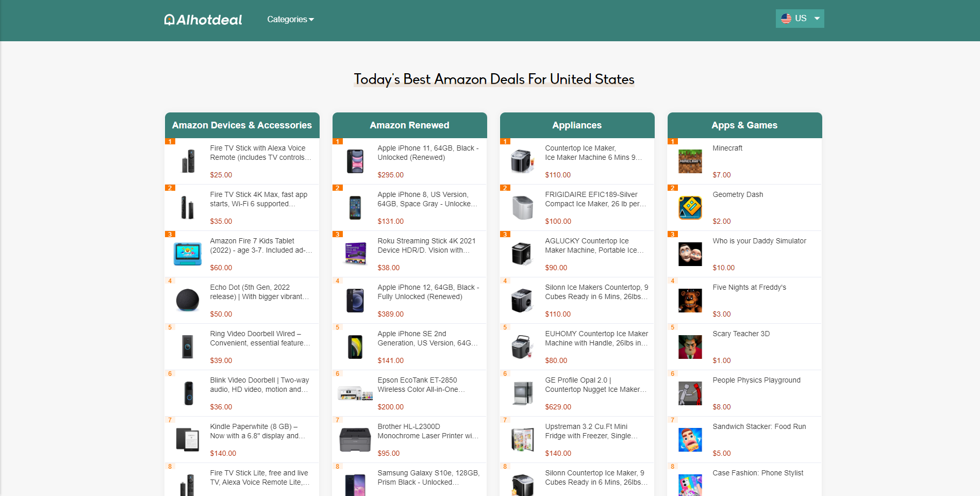Image resolution: width=980 pixels, height=496 pixels.
Task: Click the Echo Dot 5th Gen image
Action: click(x=188, y=301)
